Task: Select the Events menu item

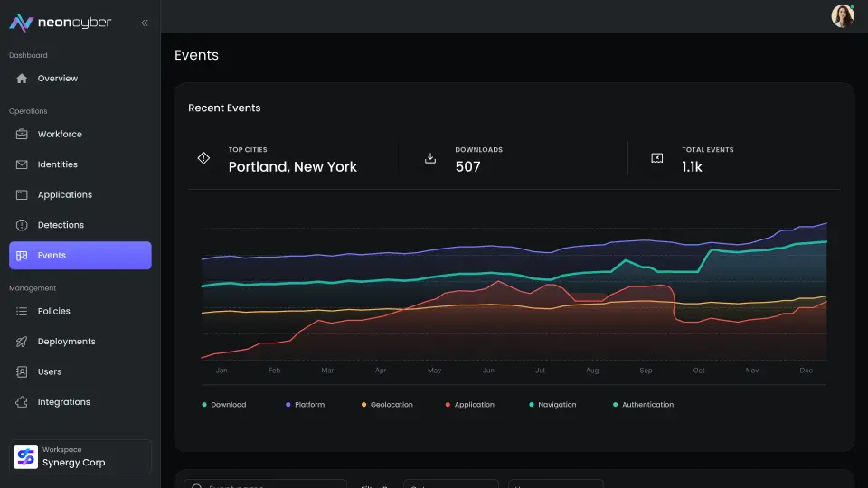Action: 80,256
